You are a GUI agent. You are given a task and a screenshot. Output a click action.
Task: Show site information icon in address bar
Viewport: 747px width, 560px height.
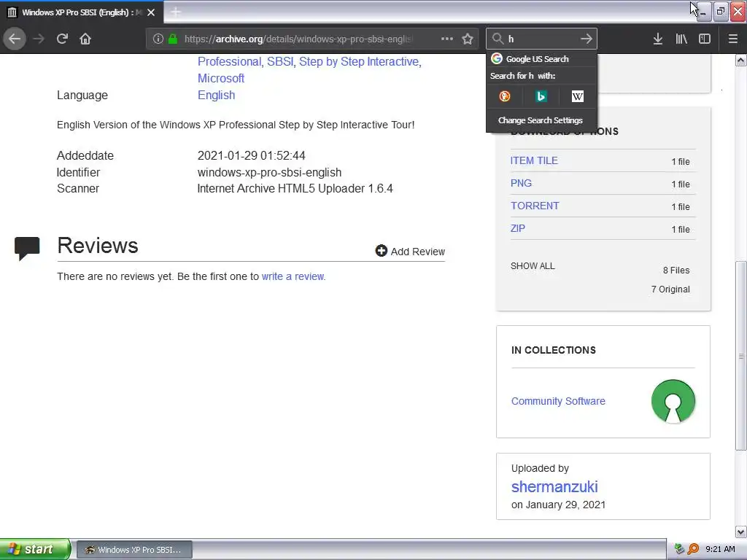click(158, 39)
